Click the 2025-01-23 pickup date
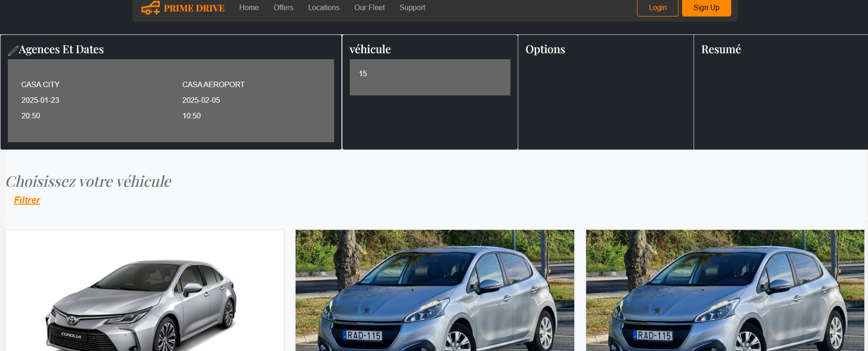Viewport: 868px width, 351px height. 40,100
